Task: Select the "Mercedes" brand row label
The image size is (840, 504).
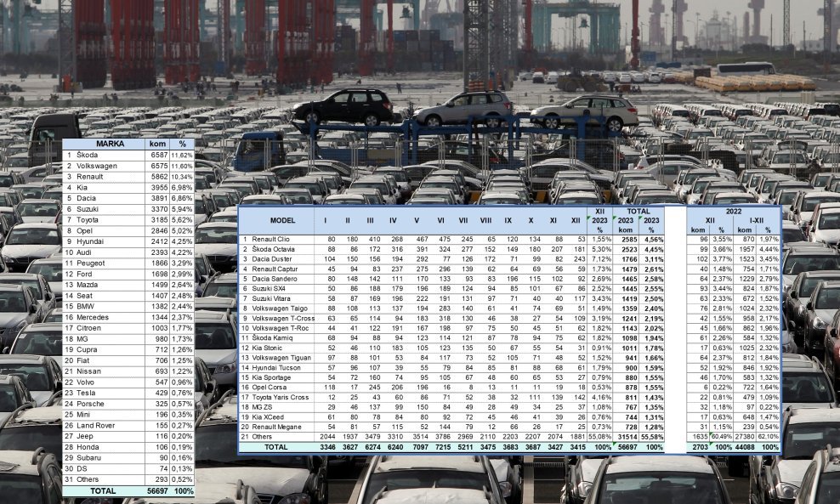Action: coord(93,317)
